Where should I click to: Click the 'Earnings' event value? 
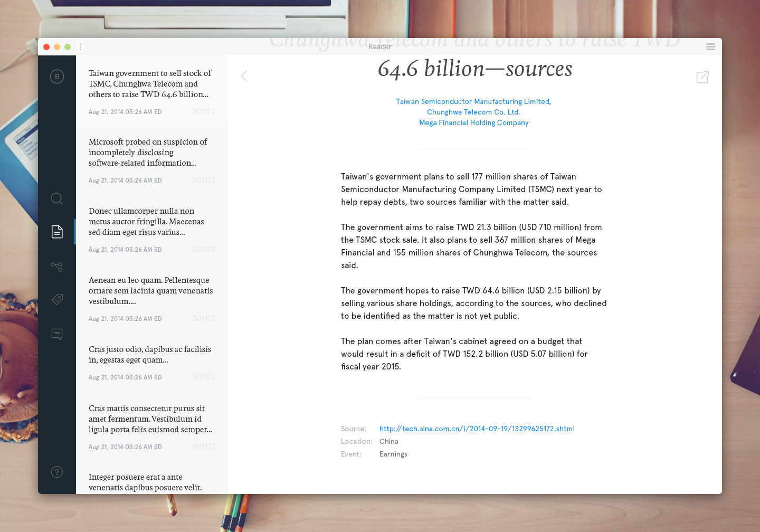click(393, 454)
